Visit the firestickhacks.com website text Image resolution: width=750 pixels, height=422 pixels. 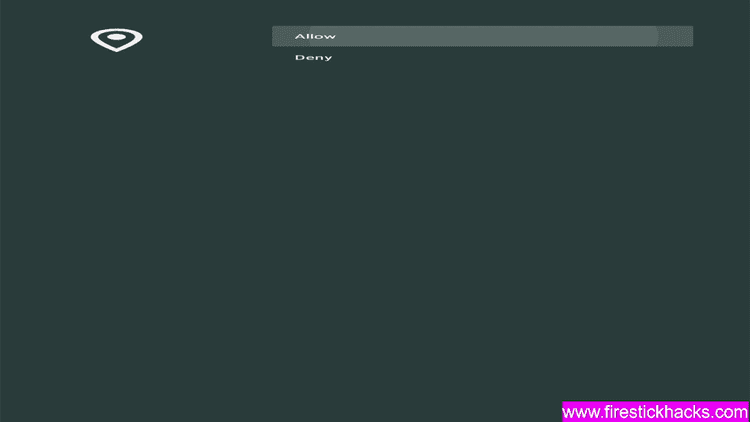tap(655, 411)
